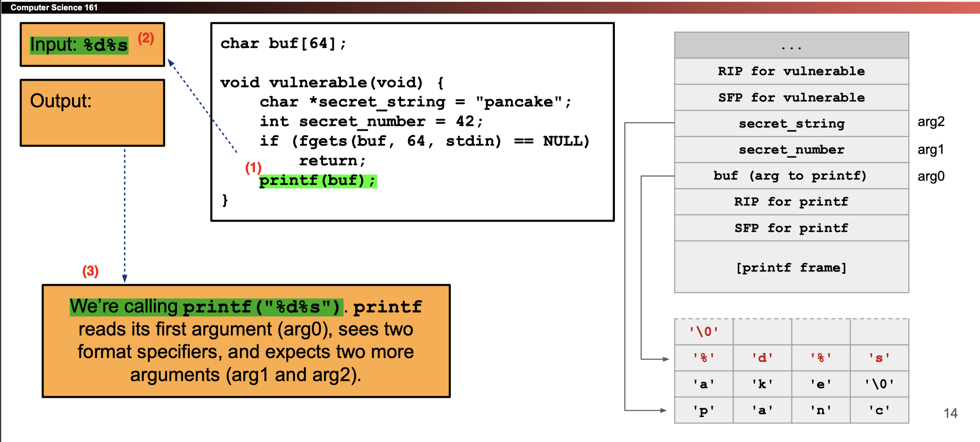Screen dimensions: 980x442
Task: Click the red 'd' memory cell
Action: click(762, 358)
